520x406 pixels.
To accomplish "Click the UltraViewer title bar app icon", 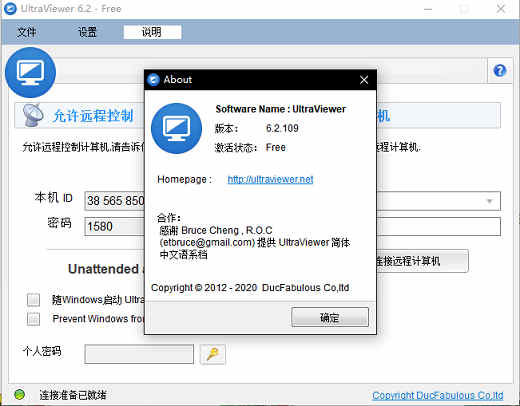I will tap(10, 9).
